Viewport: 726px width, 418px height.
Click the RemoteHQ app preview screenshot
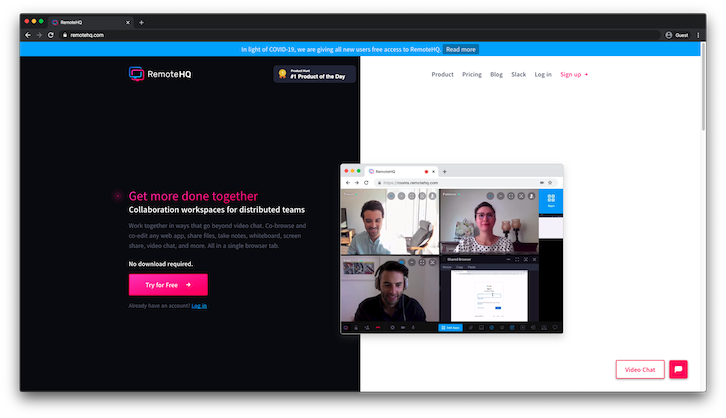pos(451,249)
